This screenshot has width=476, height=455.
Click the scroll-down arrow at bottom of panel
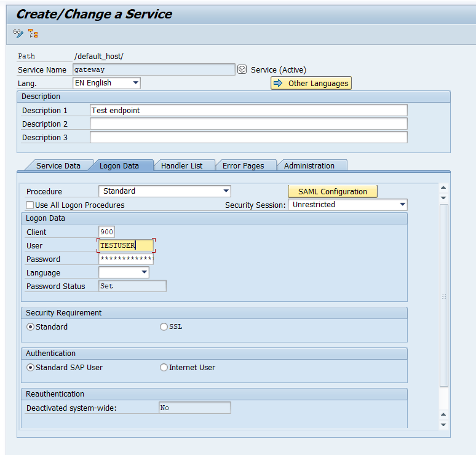pos(443,424)
